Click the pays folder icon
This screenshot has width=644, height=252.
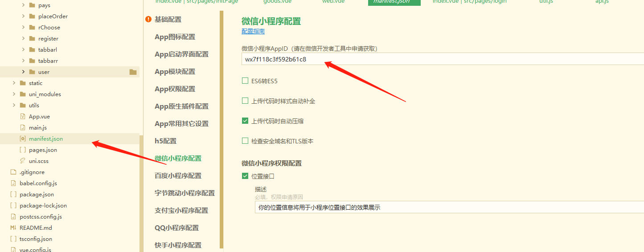[32, 5]
